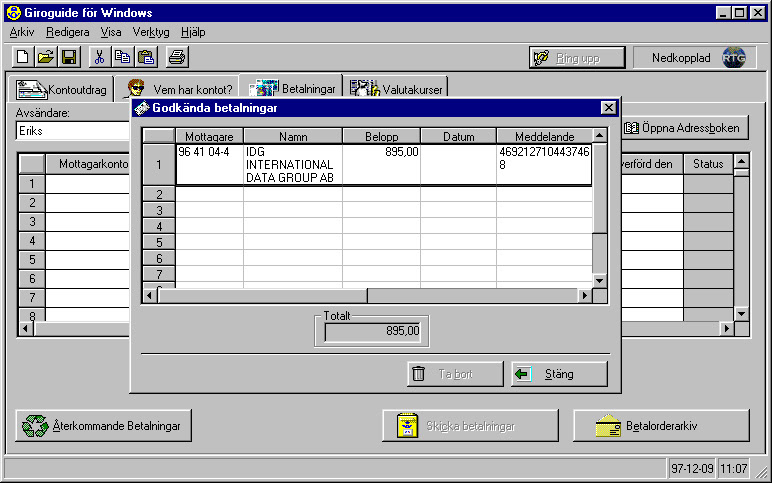Viewport: 772px width, 483px height.
Task: Open the Hjälp menu
Action: 193,32
